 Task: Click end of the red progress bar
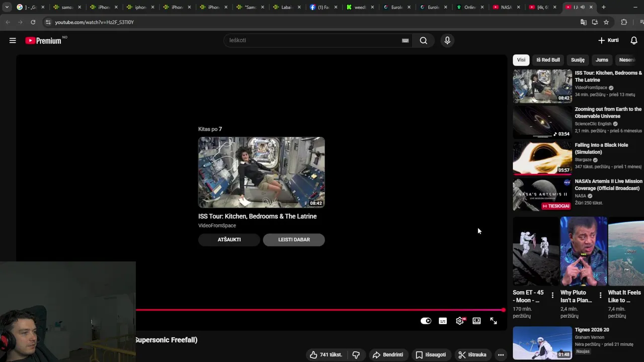pos(503,310)
